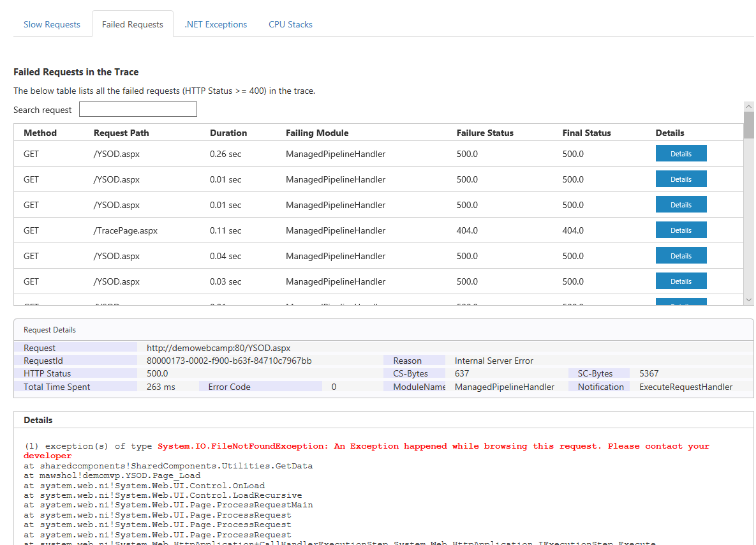Select the /TracePage.aspx request path cell
Image resolution: width=756 pixels, height=545 pixels.
coord(125,230)
